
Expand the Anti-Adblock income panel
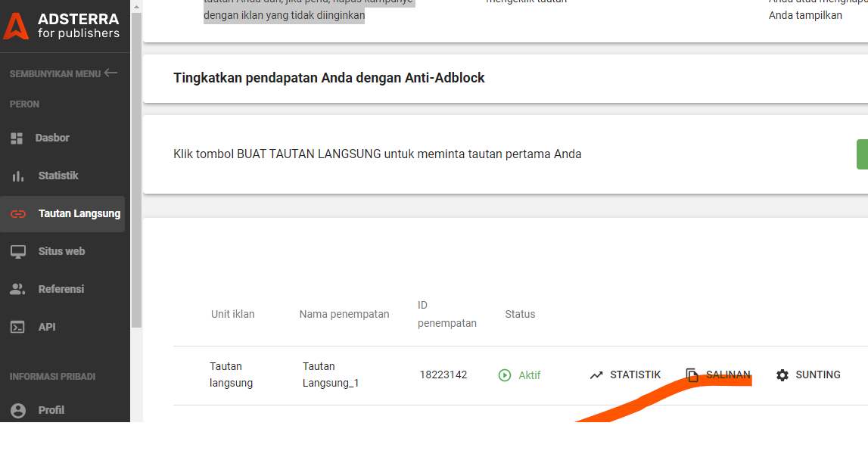[x=505, y=78]
